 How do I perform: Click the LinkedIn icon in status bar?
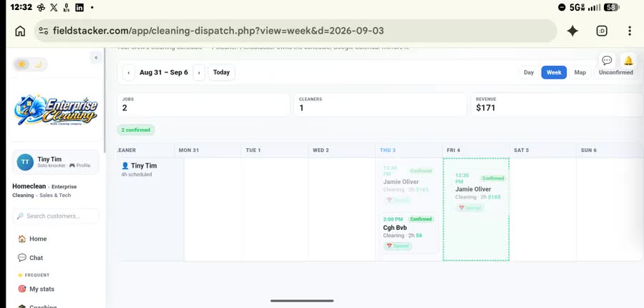[79, 7]
